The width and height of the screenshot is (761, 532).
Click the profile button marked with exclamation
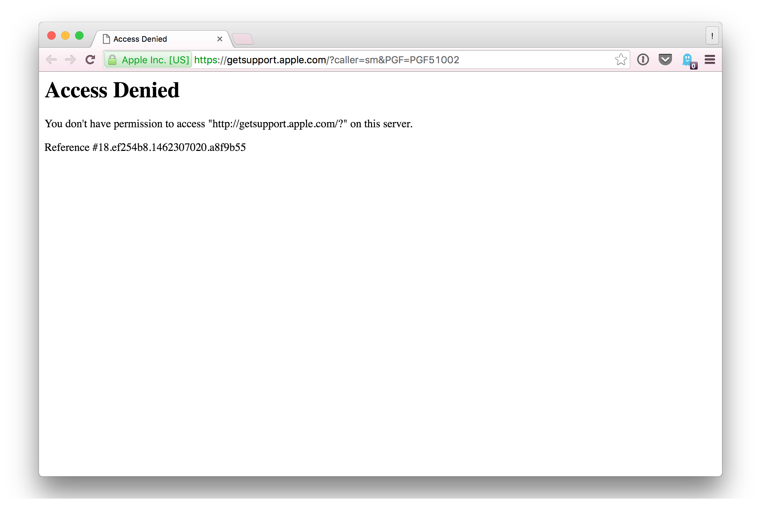[x=712, y=36]
